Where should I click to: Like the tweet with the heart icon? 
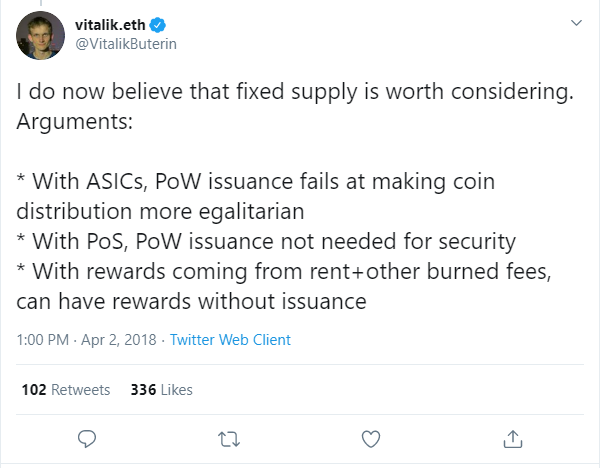(x=371, y=439)
